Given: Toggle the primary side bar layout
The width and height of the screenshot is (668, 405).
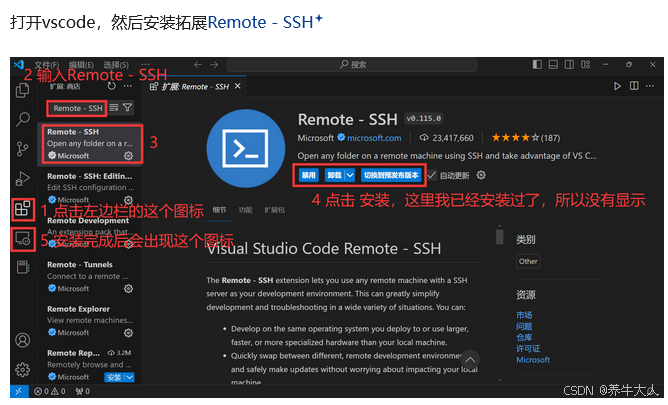Looking at the screenshot, I should [x=537, y=64].
